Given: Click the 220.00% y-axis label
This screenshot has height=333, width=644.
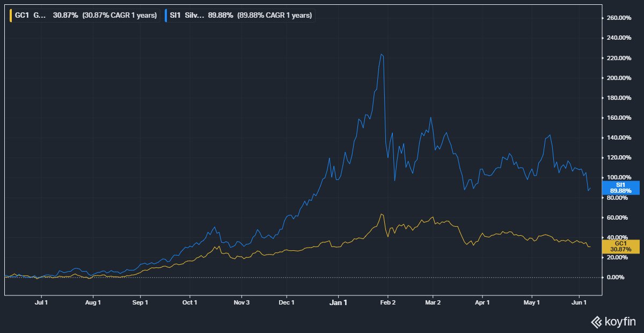Looking at the screenshot, I should point(618,57).
